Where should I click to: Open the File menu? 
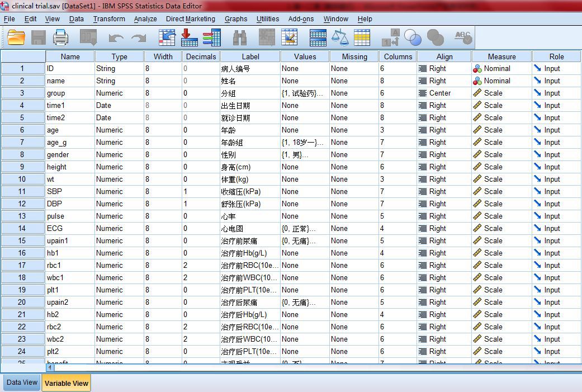tap(10, 19)
